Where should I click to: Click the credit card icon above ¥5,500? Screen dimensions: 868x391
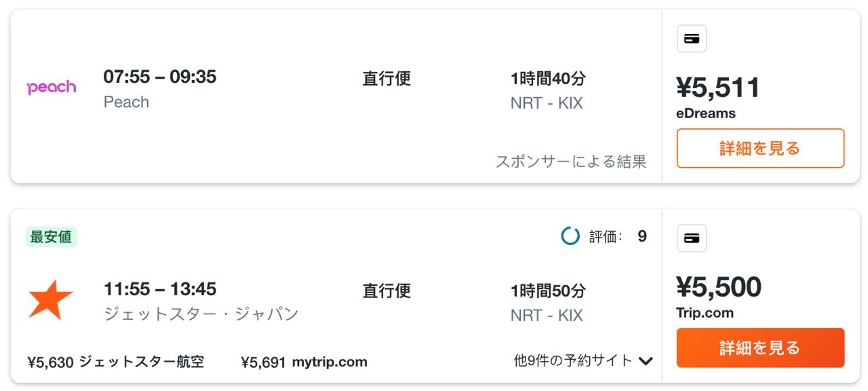point(692,238)
